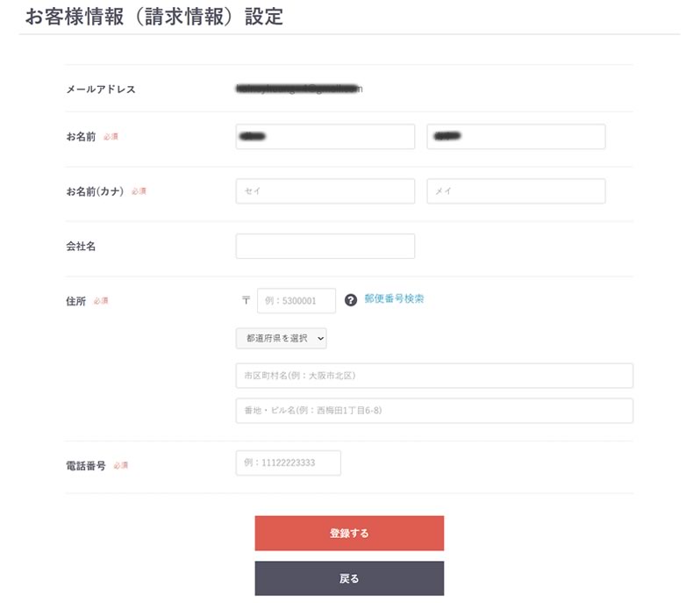Click the 〒 postal mark symbol
700x603 pixels.
coord(246,300)
